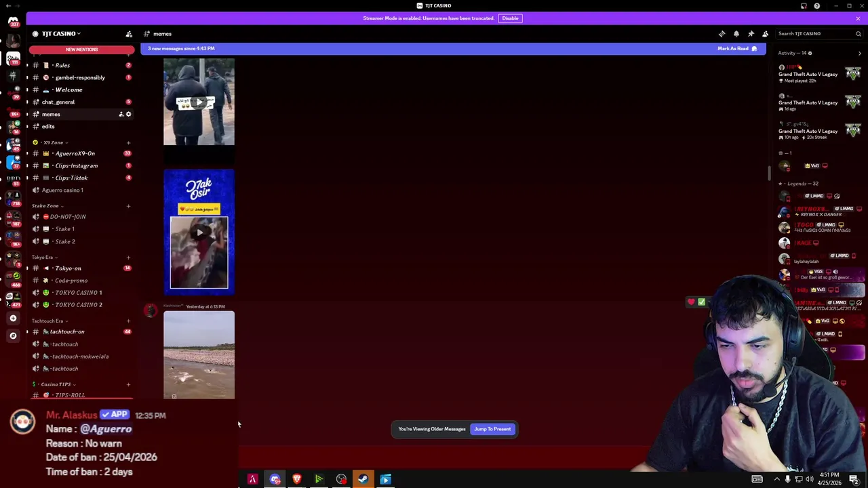This screenshot has width=868, height=488.
Task: Open the Threads icon in channel header
Action: (722, 34)
